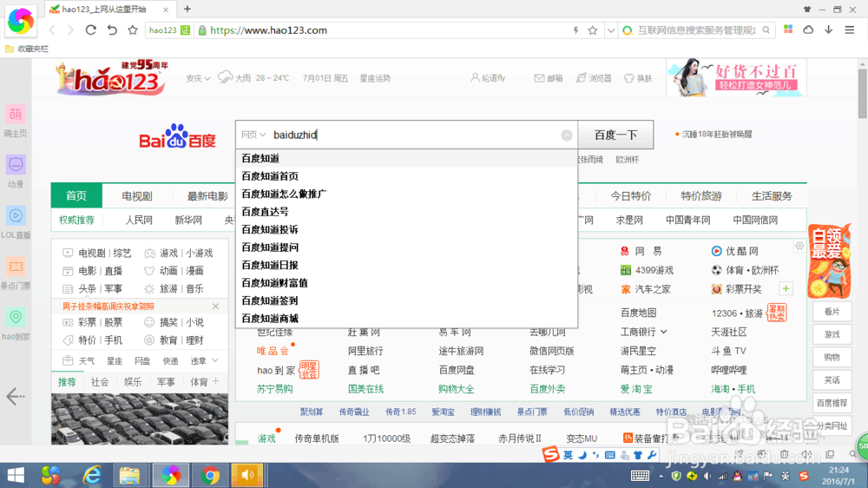Screen dimensions: 868x488
Task: Select suggestion 百度知道投诉
Action: click(407, 229)
